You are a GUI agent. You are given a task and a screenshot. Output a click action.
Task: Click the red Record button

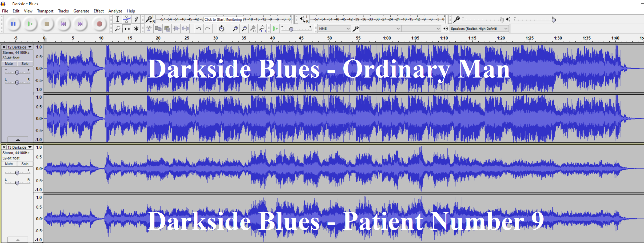[x=99, y=24]
